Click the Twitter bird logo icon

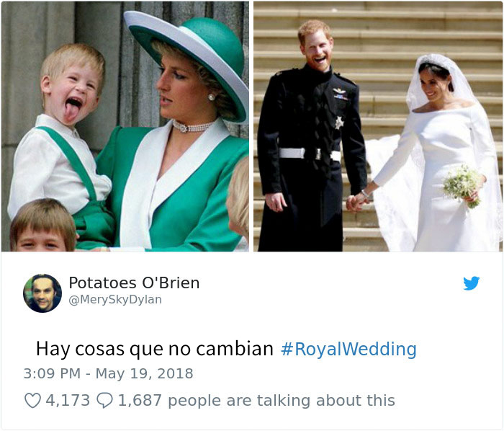(x=471, y=283)
